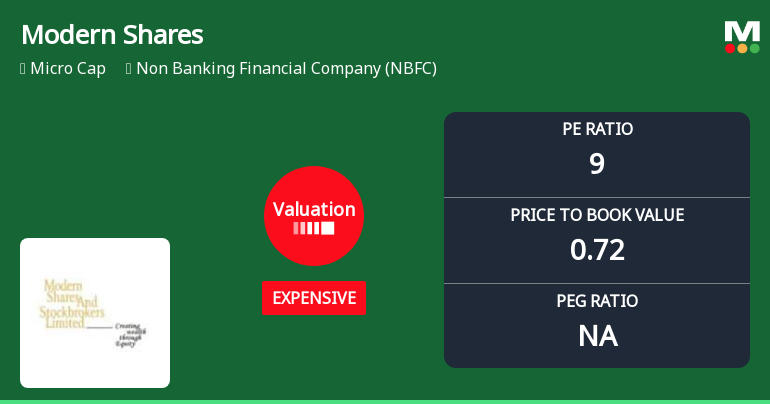Select the Micro Cap label
This screenshot has width=770, height=404.
tap(68, 69)
